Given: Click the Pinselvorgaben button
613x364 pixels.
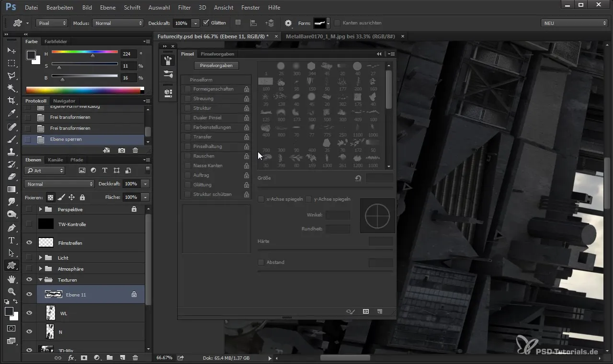Looking at the screenshot, I should 216,66.
